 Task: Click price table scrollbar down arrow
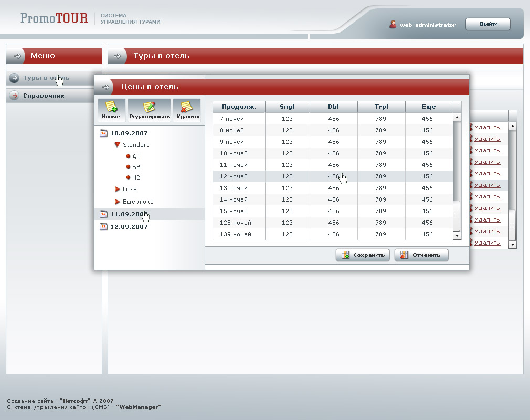pyautogui.click(x=457, y=236)
